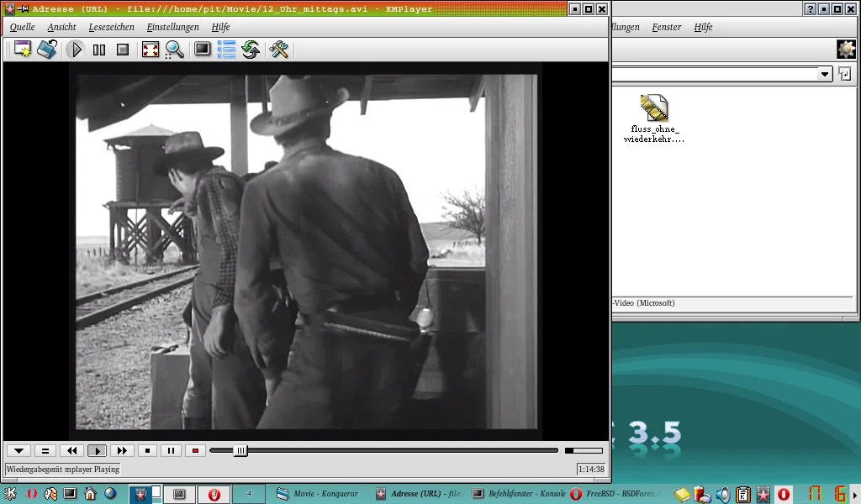Click the panel clock digits
The image size is (861, 504).
coord(827,494)
